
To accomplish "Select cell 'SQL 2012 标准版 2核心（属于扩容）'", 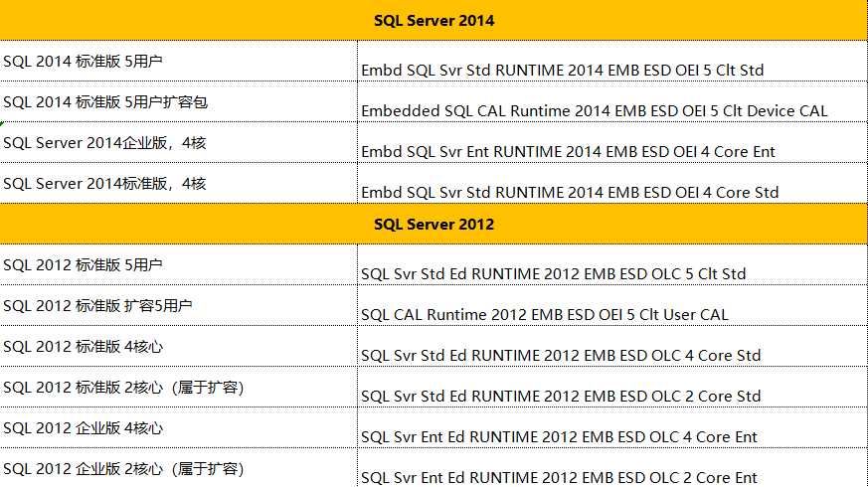I will click(x=179, y=387).
